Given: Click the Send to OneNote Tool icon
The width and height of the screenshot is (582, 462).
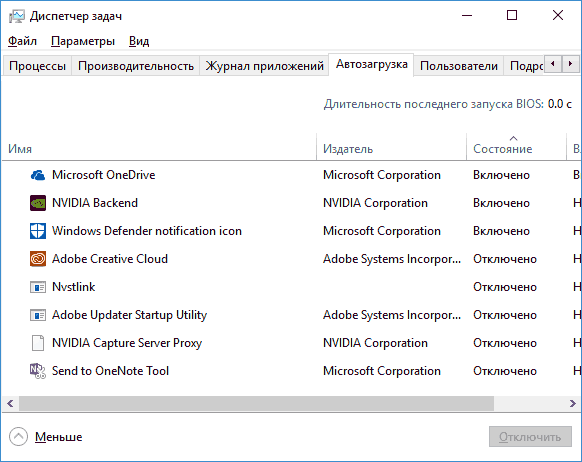Looking at the screenshot, I should coord(38,371).
